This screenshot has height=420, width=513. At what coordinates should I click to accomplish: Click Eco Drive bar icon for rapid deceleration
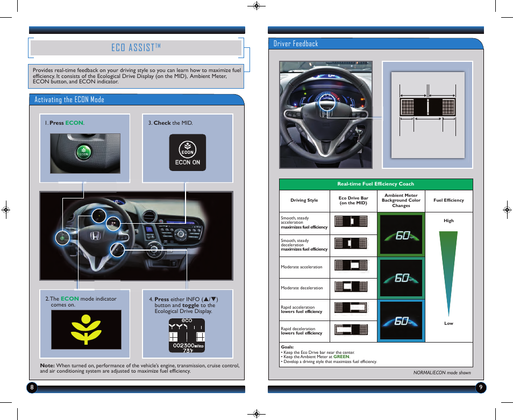click(351, 330)
